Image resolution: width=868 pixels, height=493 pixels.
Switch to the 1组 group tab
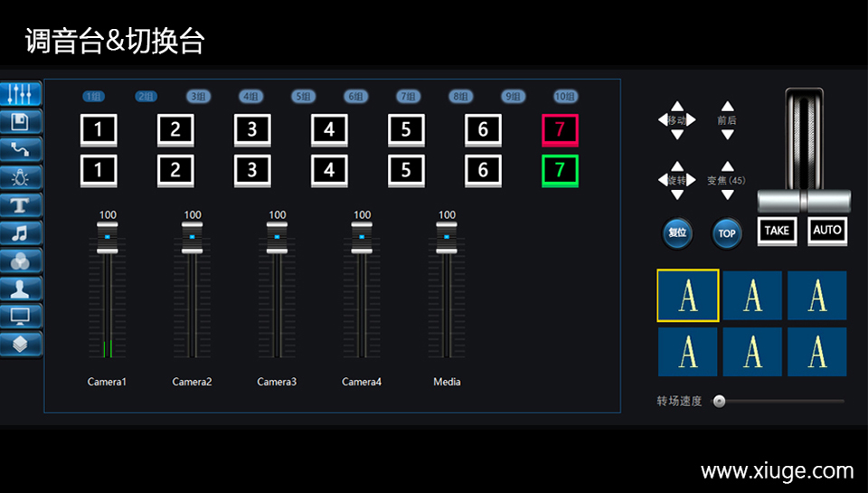pos(94,97)
